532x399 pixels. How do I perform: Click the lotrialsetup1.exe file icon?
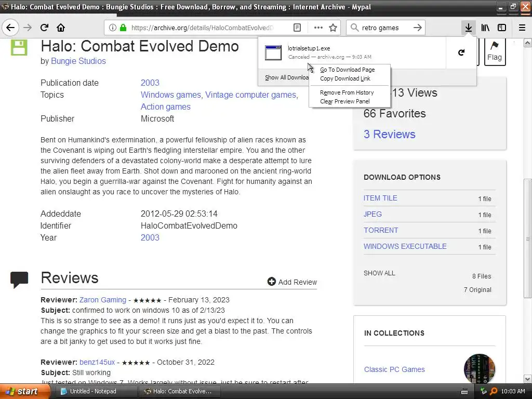click(x=273, y=52)
